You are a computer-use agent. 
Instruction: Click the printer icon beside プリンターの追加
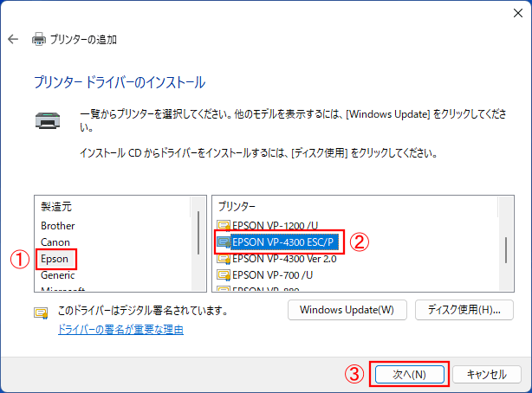click(x=39, y=39)
